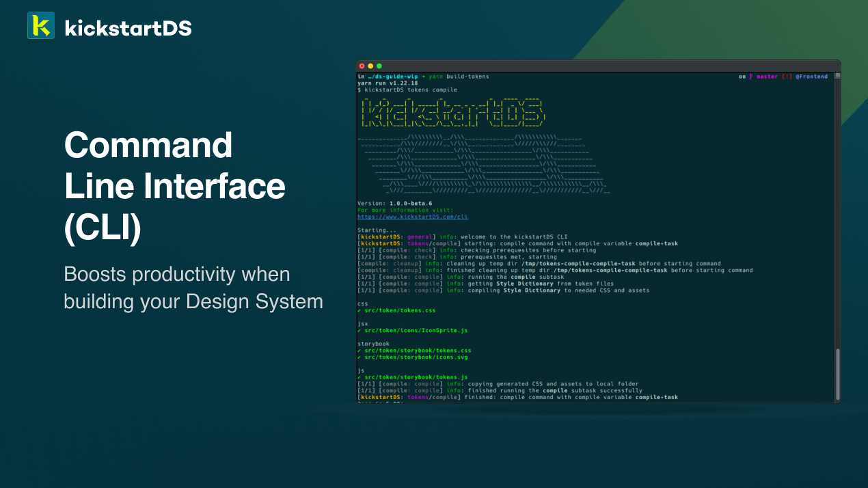Click the 'Command Line Interface (CLI)' heading
The width and height of the screenshot is (868, 488).
click(x=175, y=186)
